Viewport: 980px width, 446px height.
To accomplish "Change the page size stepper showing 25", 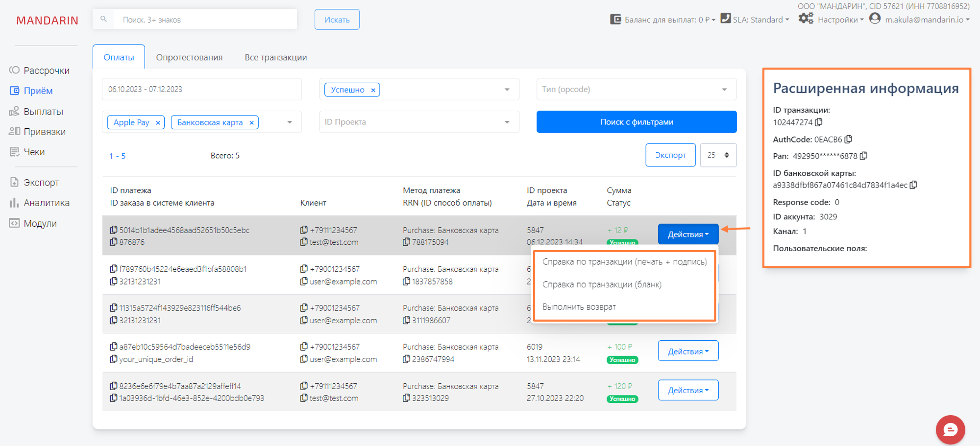I will click(x=718, y=155).
